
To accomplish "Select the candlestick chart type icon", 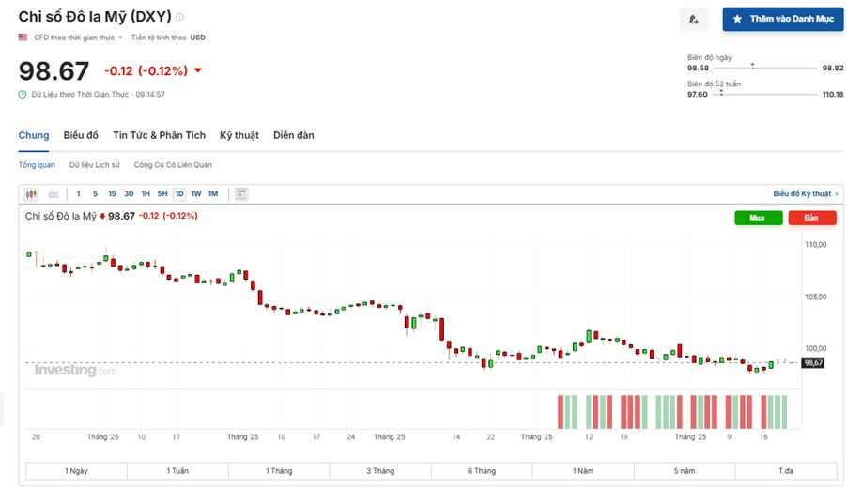I will [31, 194].
